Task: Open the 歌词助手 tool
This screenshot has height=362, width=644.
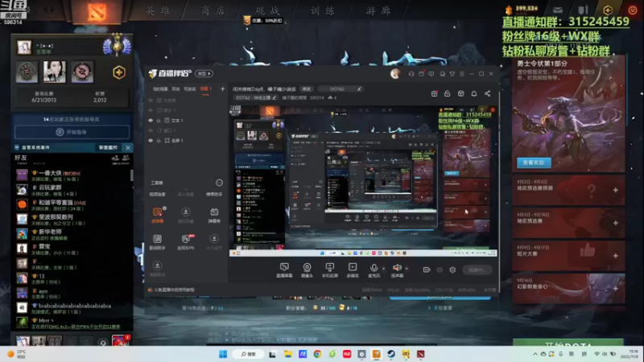Action: (157, 242)
